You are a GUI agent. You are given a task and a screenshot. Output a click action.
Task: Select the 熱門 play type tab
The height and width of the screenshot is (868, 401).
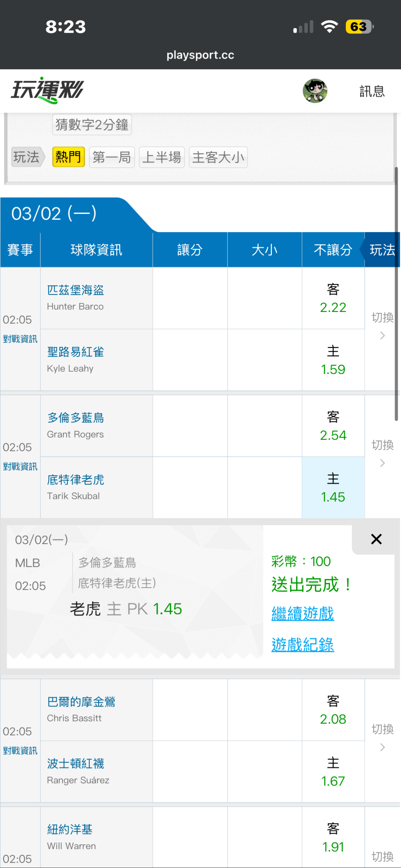tap(68, 157)
